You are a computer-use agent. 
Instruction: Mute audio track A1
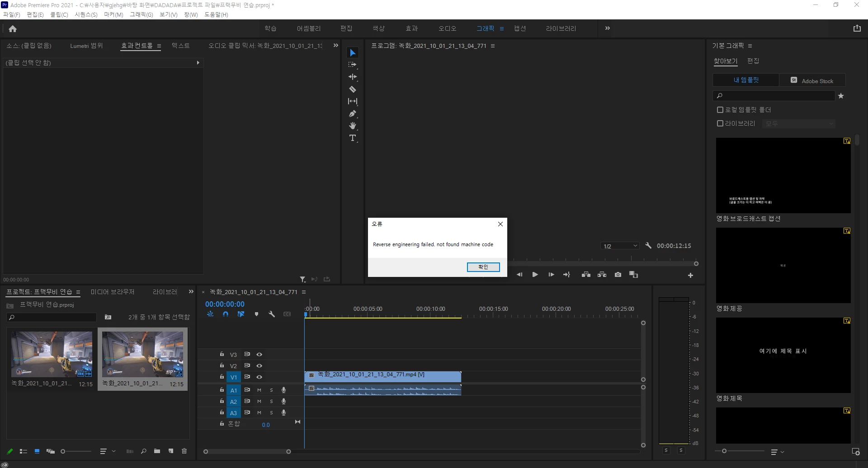coord(259,390)
